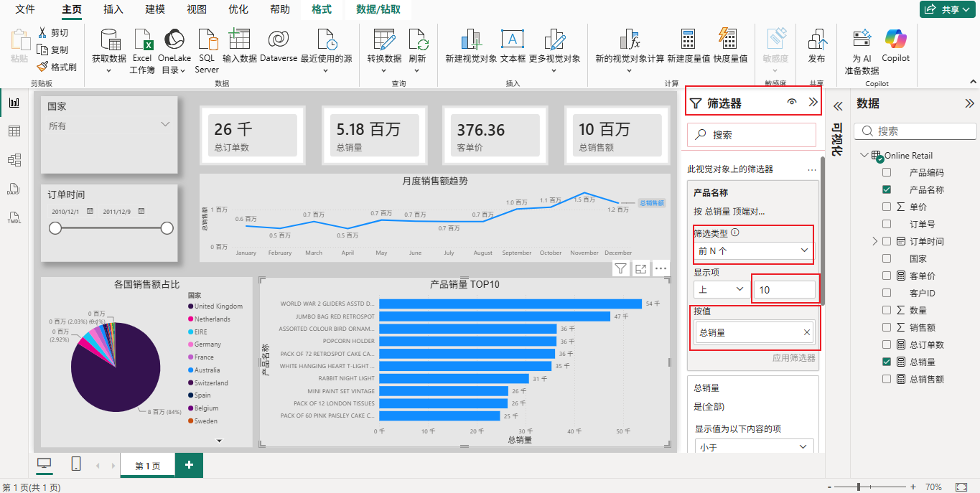Image resolution: width=980 pixels, height=493 pixels.
Task: Click the 共享 share button
Action: (x=947, y=9)
